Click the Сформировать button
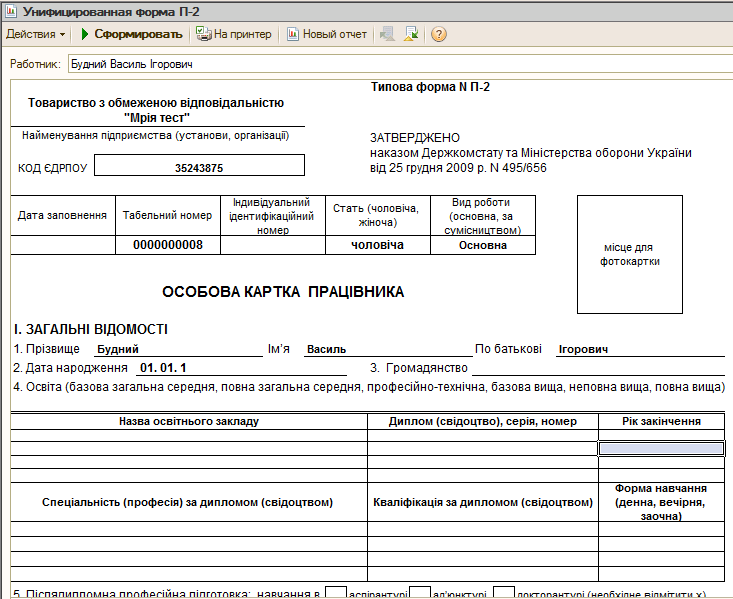Screen dimensions: 733x599 click(x=132, y=34)
